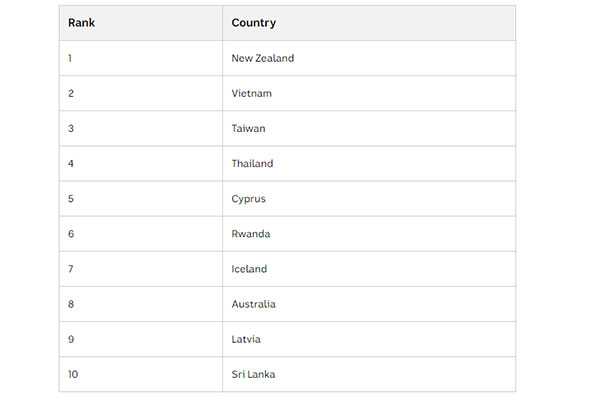
Task: Click rank number 1 cell
Action: [70, 58]
